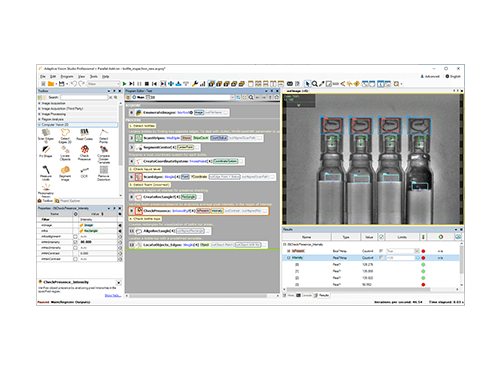Click the EnumerateImages filter icon
Screen dimensions: 500x375
(x=139, y=113)
